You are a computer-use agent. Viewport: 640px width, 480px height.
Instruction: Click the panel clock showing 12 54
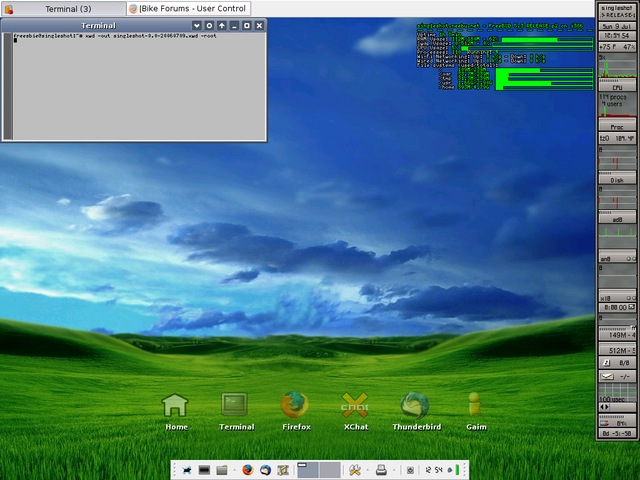click(x=434, y=470)
